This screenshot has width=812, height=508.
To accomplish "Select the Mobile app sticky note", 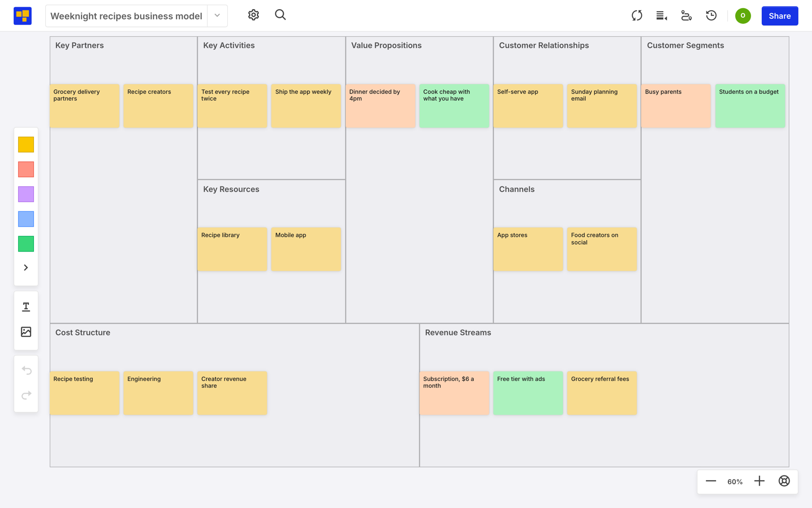I will pyautogui.click(x=306, y=249).
